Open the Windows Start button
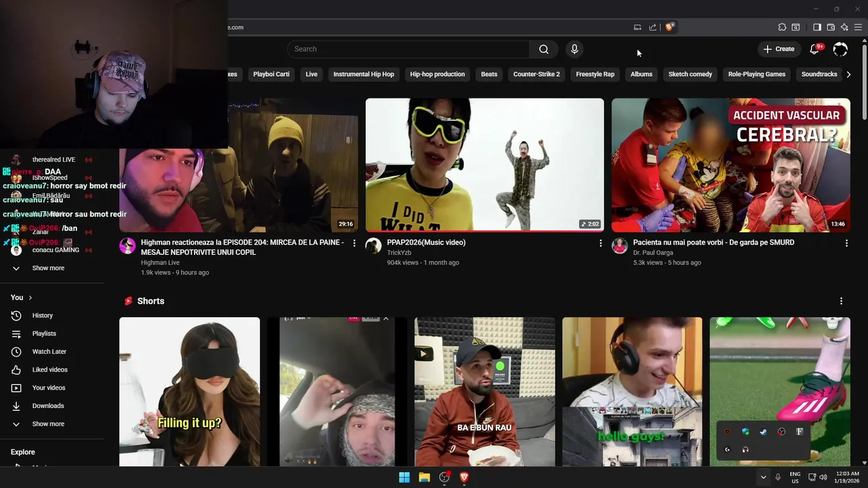868x488 pixels. pos(404,477)
